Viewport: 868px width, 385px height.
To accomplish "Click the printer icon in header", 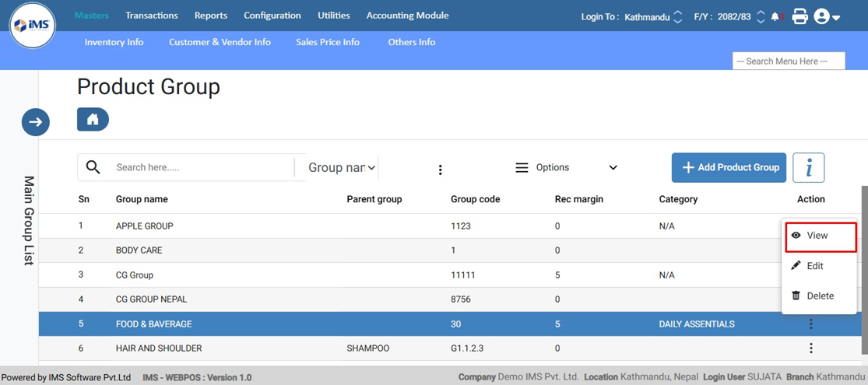I will [x=800, y=16].
